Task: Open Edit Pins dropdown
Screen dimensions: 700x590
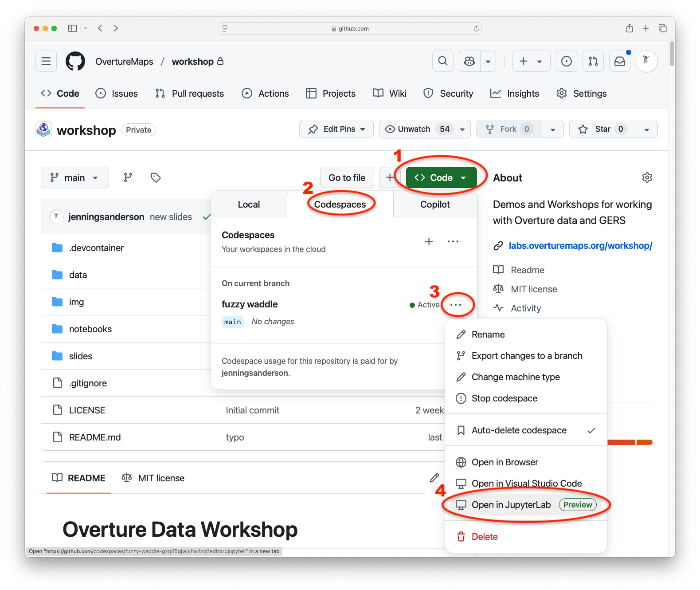Action: [x=336, y=129]
